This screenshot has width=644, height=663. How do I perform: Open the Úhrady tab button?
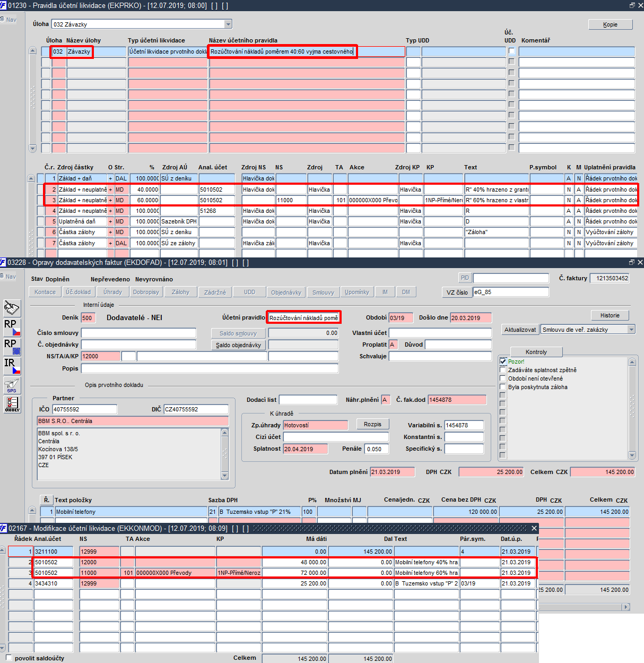coord(112,292)
